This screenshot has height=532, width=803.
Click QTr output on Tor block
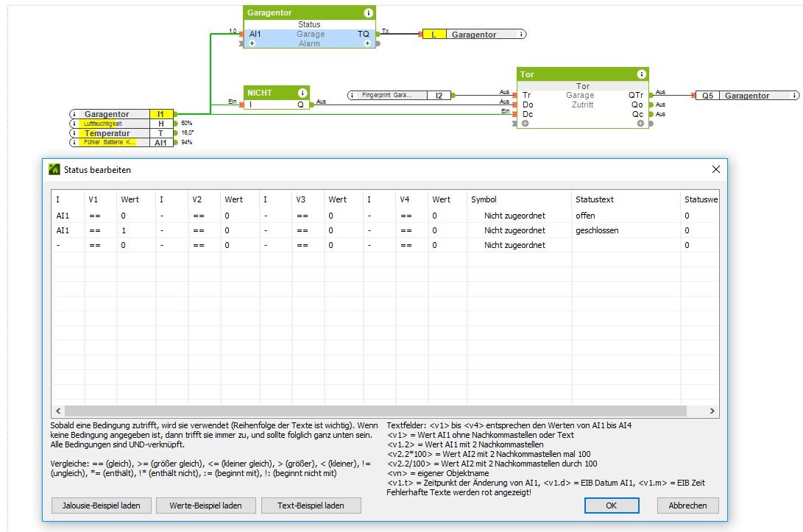tap(636, 95)
